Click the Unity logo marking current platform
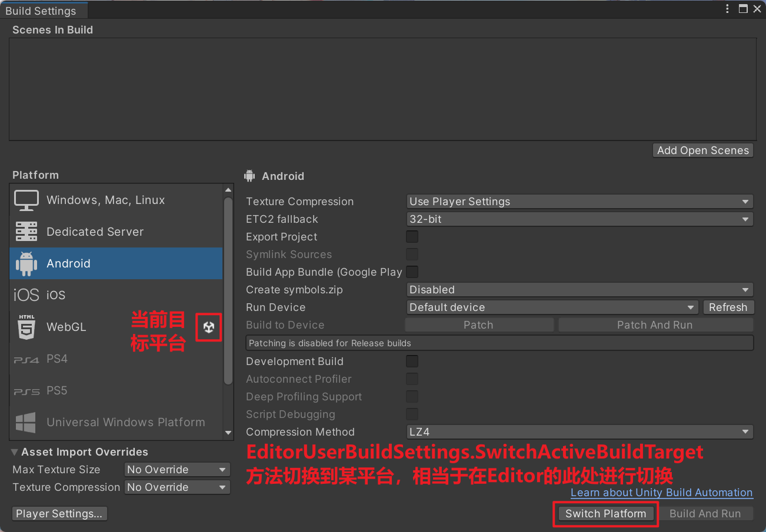The image size is (766, 532). [x=209, y=327]
